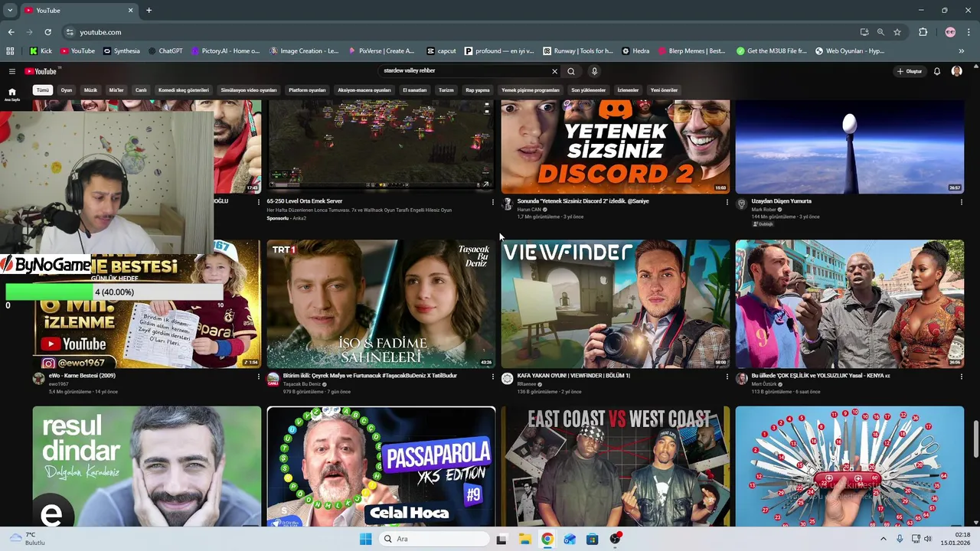
Task: Click the Oluştur create button
Action: point(910,71)
